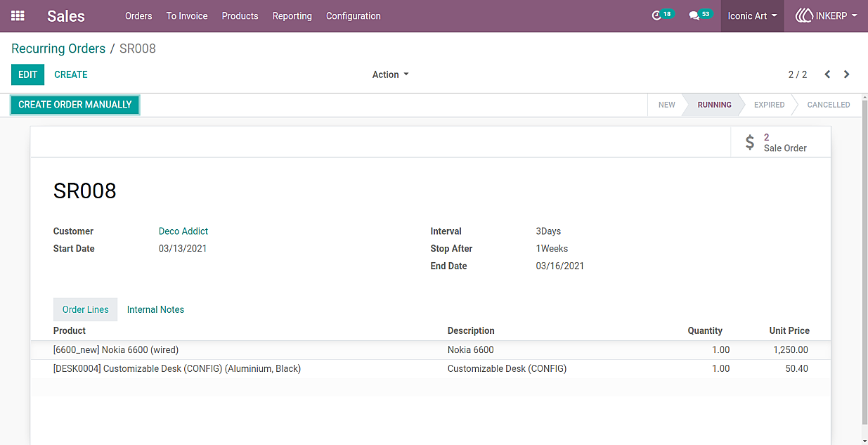
Task: Switch to the Internal Notes tab
Action: click(x=155, y=309)
